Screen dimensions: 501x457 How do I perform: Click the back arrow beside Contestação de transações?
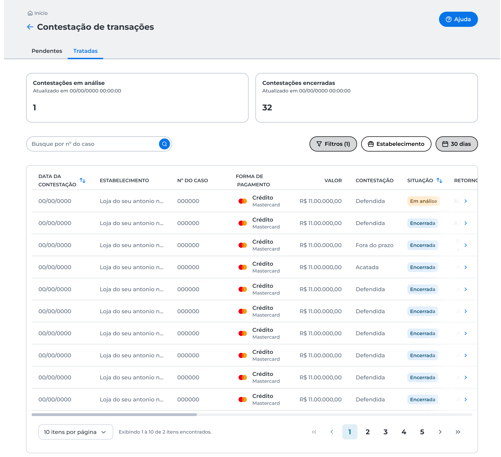tap(30, 27)
